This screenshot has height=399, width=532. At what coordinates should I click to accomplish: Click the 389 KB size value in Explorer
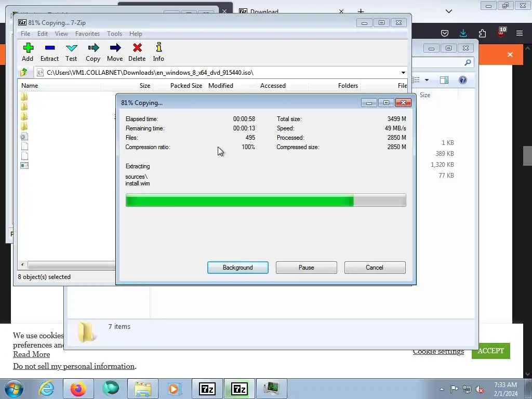click(445, 154)
